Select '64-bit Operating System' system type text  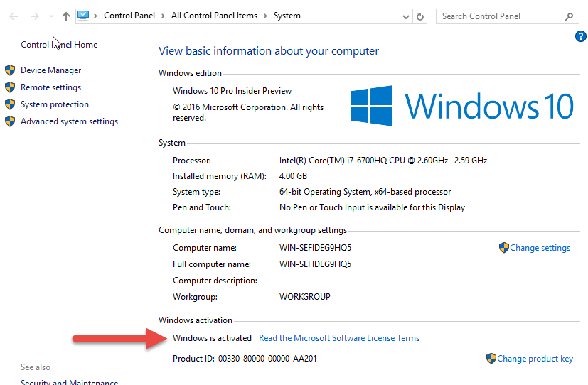(x=324, y=192)
